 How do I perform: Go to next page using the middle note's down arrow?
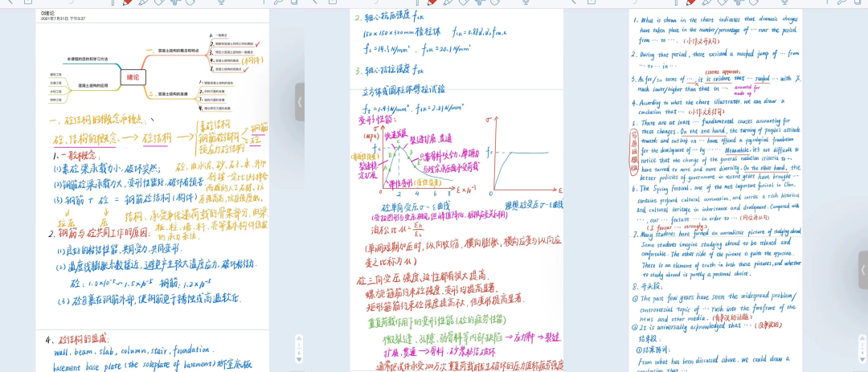click(299, 358)
